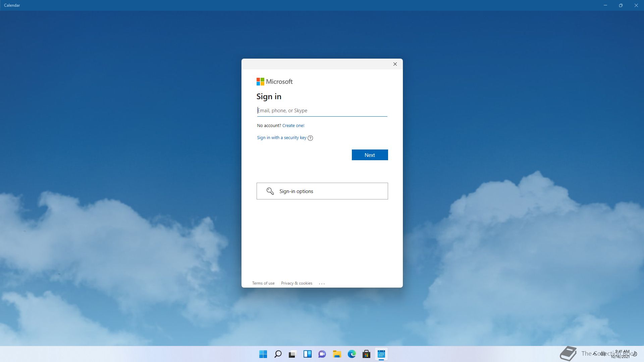Click the security key help question icon
Image resolution: width=644 pixels, height=362 pixels.
[310, 138]
